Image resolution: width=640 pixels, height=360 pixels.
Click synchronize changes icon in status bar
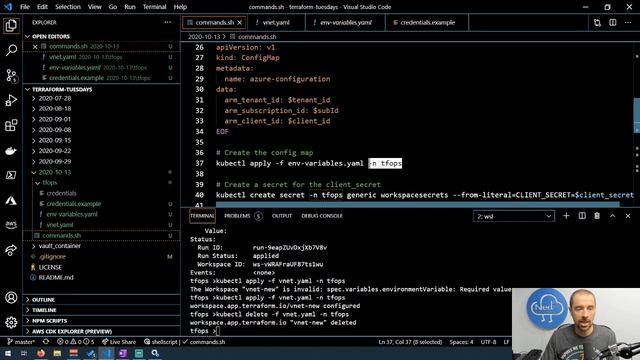46,342
